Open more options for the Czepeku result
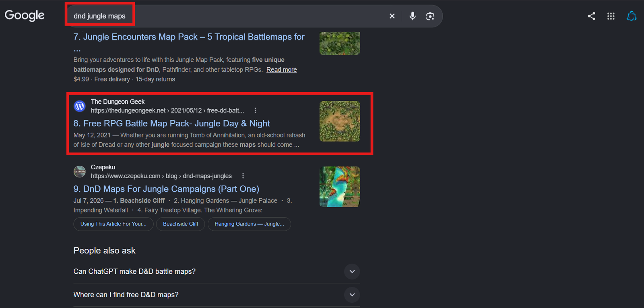644x308 pixels. tap(243, 176)
